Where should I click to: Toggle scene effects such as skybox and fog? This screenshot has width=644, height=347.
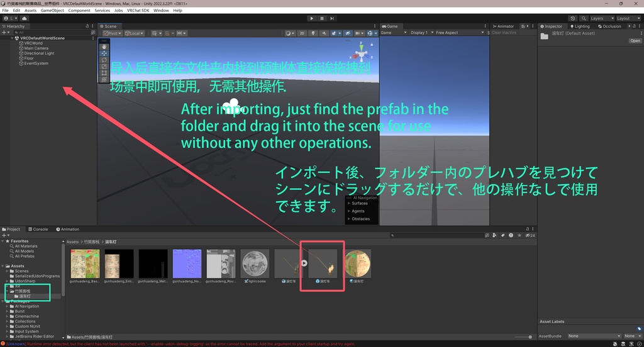(x=335, y=33)
